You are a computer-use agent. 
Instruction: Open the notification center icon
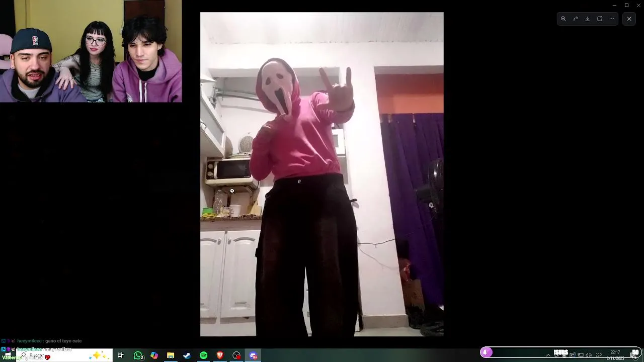(635, 355)
